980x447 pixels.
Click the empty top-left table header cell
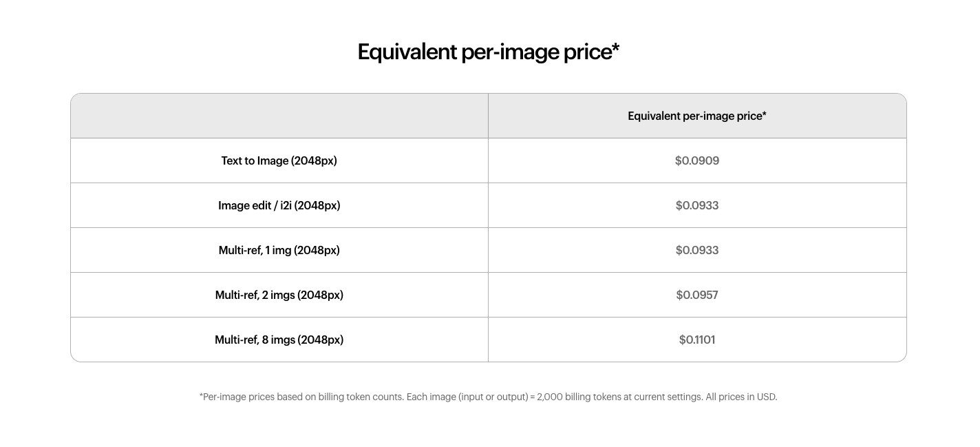pyautogui.click(x=279, y=116)
